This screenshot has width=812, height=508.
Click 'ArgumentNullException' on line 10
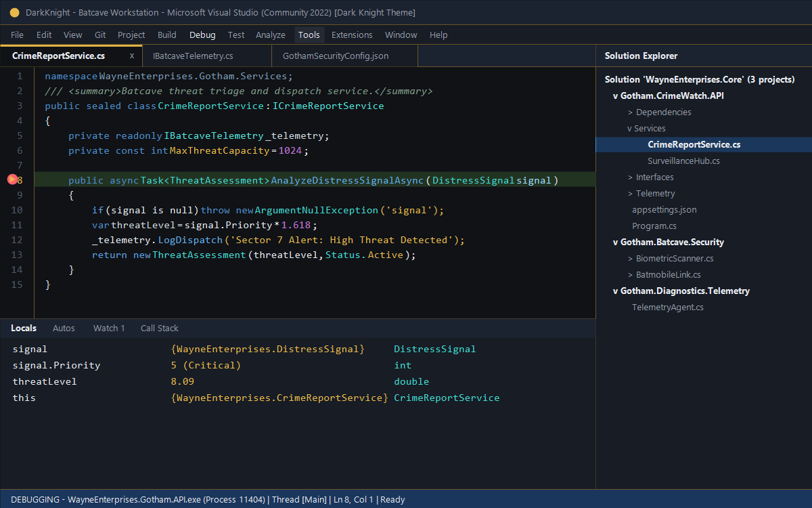[x=317, y=210]
